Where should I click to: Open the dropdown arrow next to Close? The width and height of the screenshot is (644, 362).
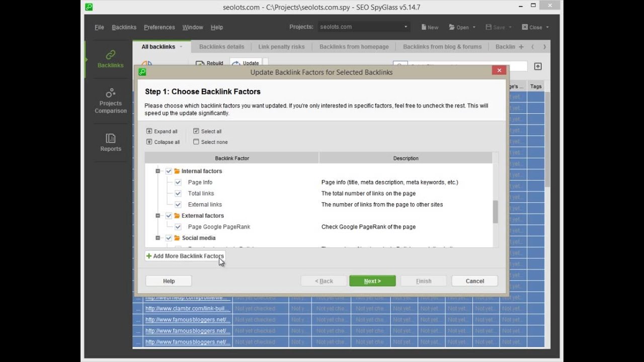(547, 27)
